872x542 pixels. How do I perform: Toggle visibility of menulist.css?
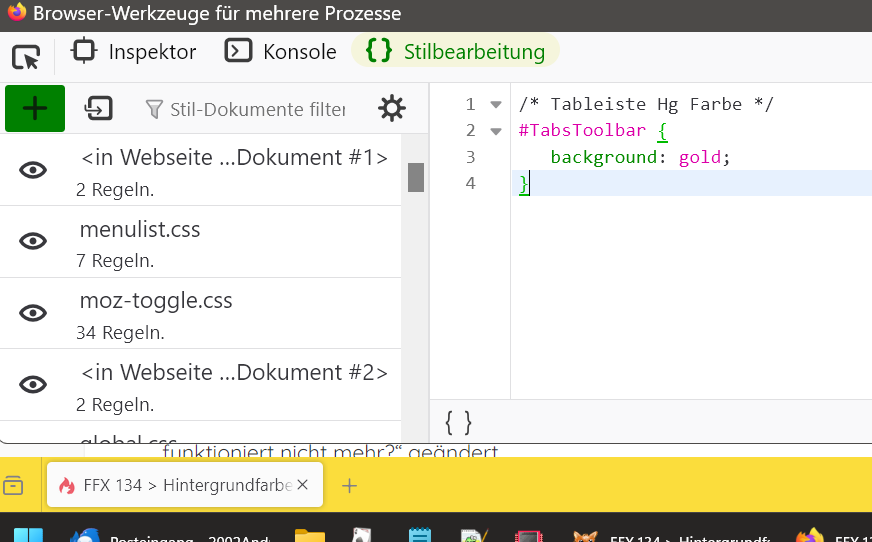pyautogui.click(x=34, y=241)
